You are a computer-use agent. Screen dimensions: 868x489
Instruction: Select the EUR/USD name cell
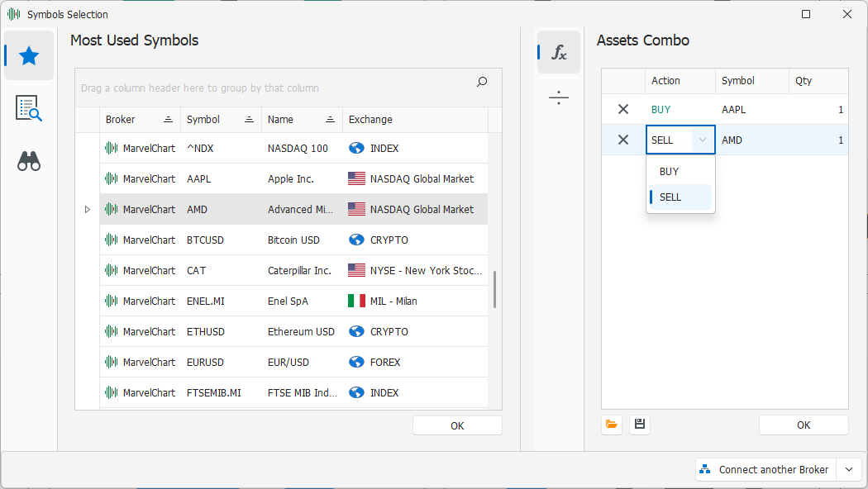pyautogui.click(x=303, y=363)
